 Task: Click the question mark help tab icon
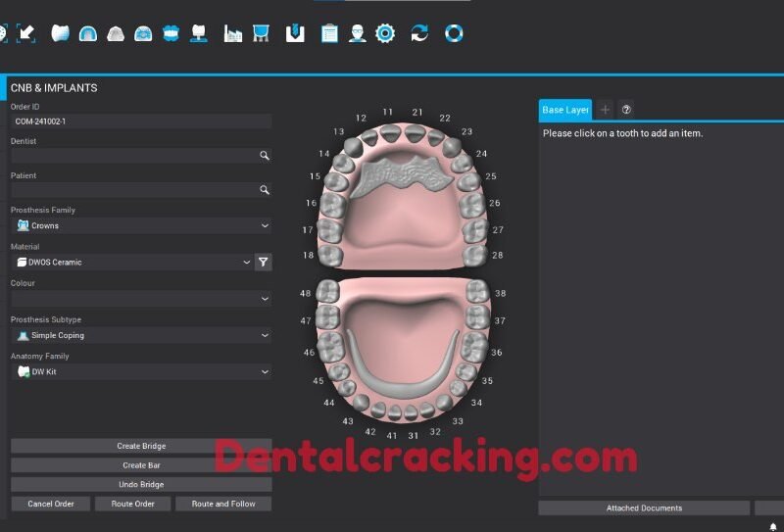[626, 110]
